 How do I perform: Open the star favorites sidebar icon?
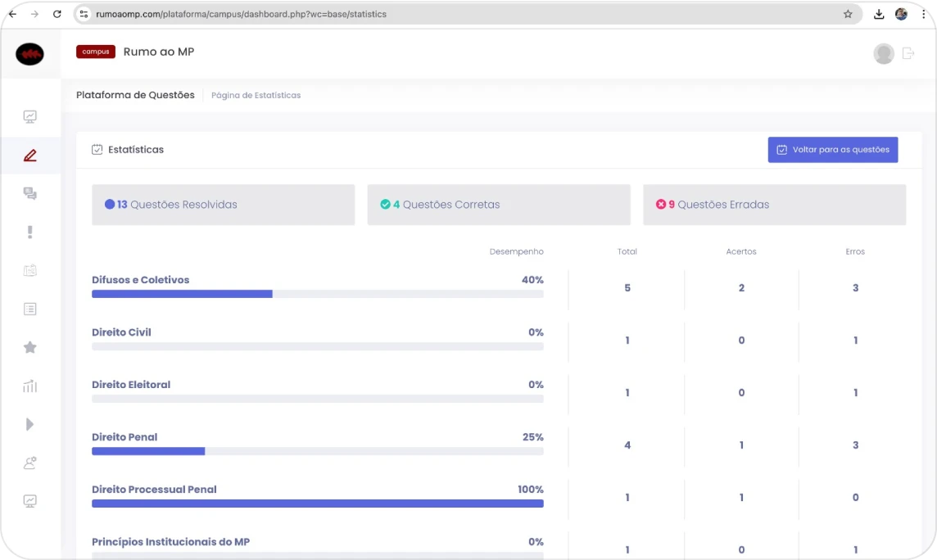(x=30, y=347)
